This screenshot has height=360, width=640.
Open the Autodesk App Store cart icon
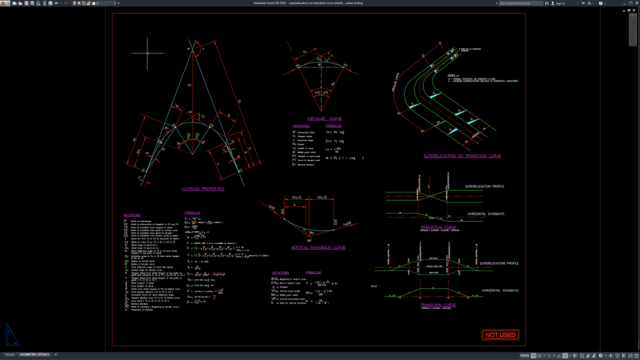click(x=583, y=3)
